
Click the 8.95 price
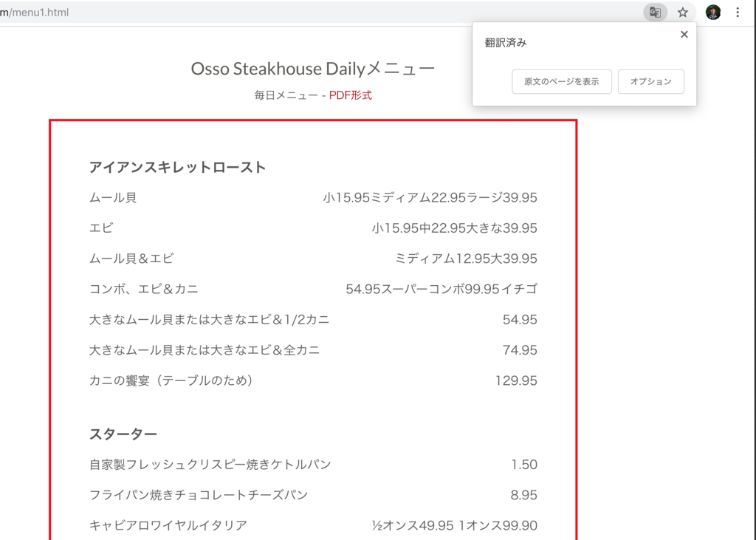click(523, 495)
